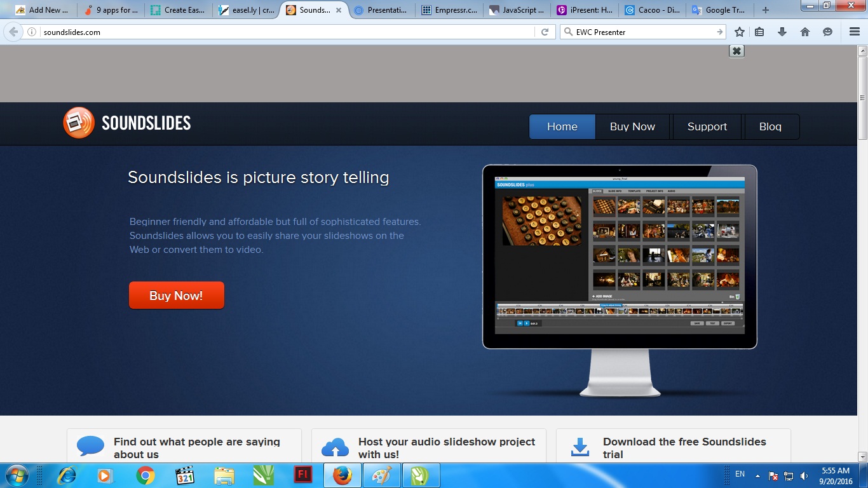Go to Firefox home page icon

[x=805, y=32]
